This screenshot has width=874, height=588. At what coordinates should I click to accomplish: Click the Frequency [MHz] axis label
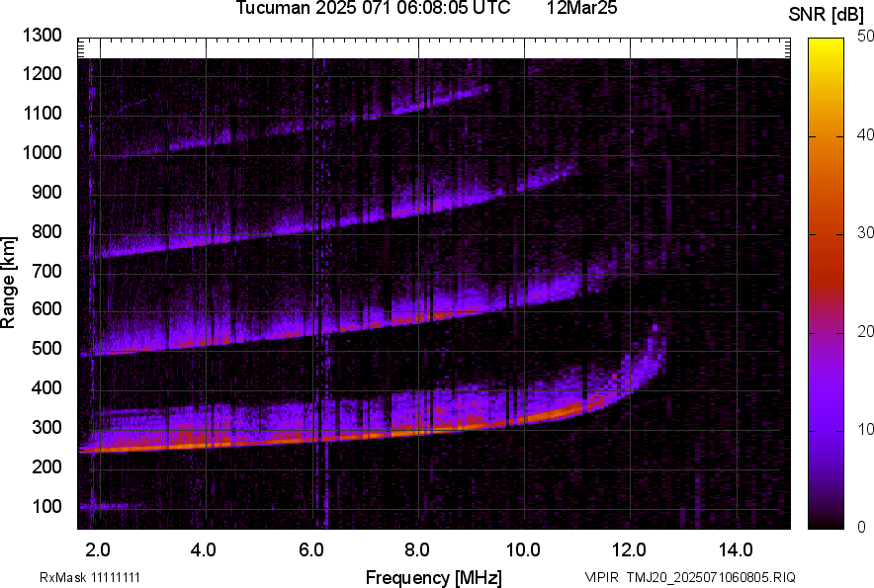[433, 577]
